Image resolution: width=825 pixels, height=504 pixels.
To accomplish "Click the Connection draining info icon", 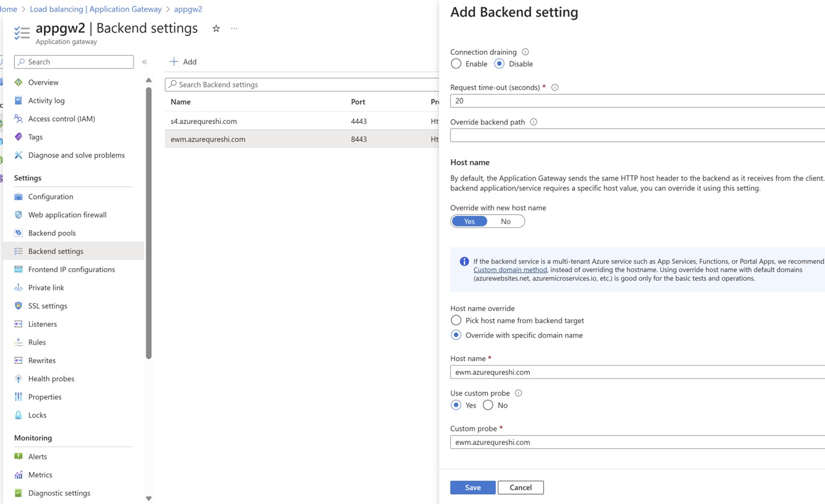I will point(525,52).
